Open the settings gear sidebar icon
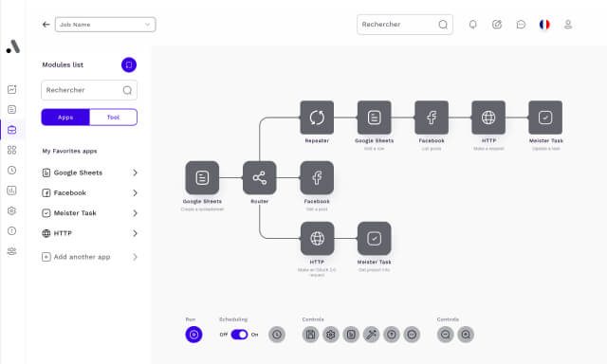The height and width of the screenshot is (364, 607). click(12, 210)
